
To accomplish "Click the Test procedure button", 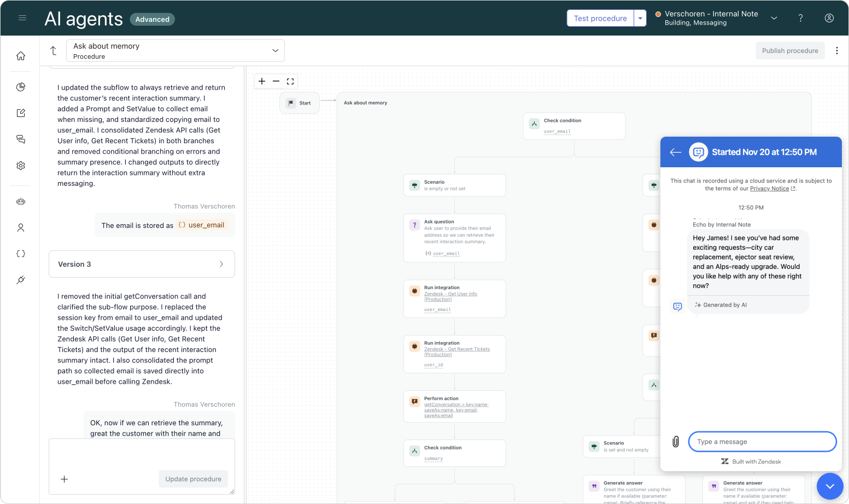I will point(600,18).
